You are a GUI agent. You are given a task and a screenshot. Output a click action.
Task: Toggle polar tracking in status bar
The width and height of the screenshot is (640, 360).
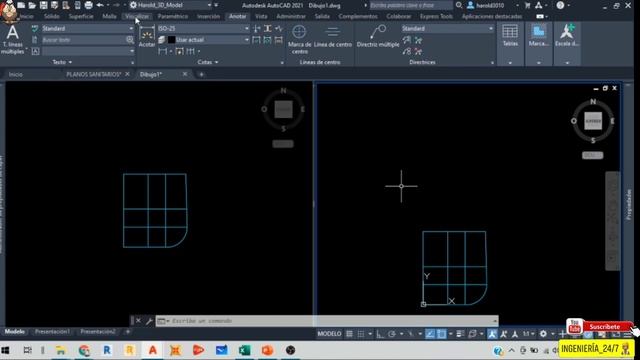(392, 334)
